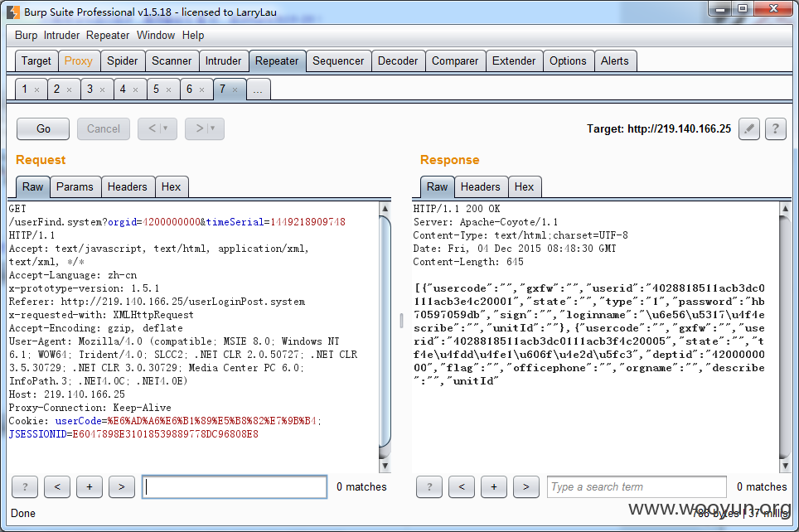799x532 pixels.
Task: Switch to the Scanner tab
Action: pyautogui.click(x=172, y=61)
